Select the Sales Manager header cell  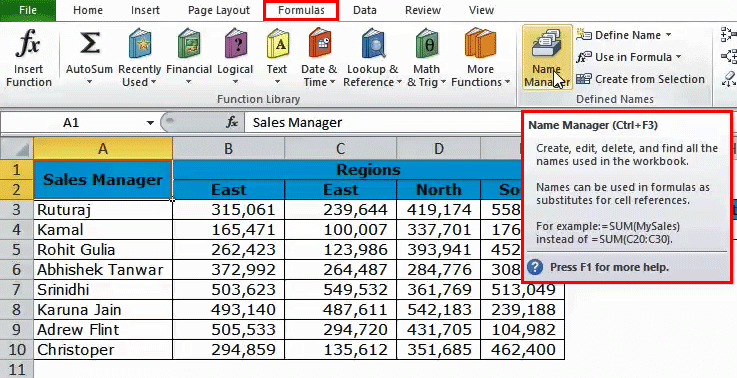coord(103,180)
